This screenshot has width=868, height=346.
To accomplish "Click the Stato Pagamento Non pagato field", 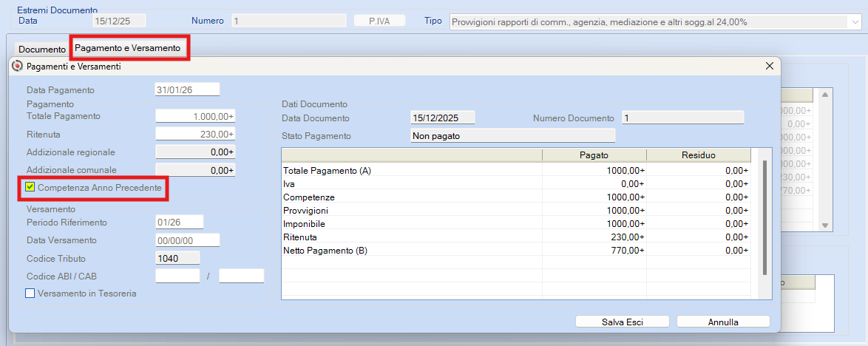I will click(513, 135).
